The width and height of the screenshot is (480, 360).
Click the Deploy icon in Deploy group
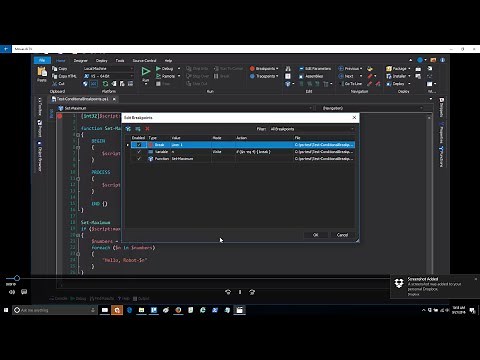[389, 84]
